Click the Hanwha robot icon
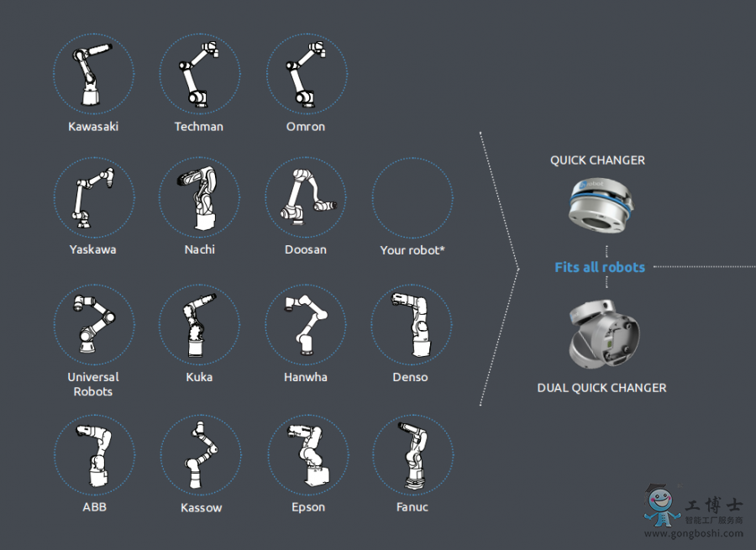Image resolution: width=756 pixels, height=550 pixels. (305, 324)
